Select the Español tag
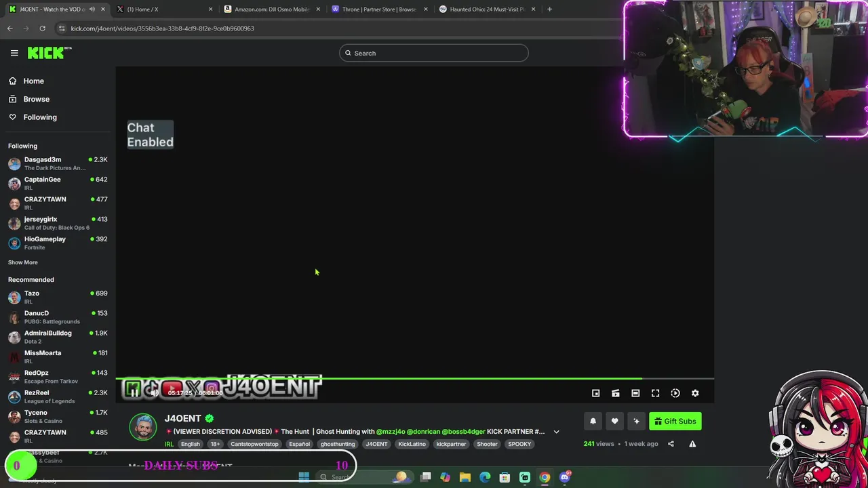 (x=299, y=444)
